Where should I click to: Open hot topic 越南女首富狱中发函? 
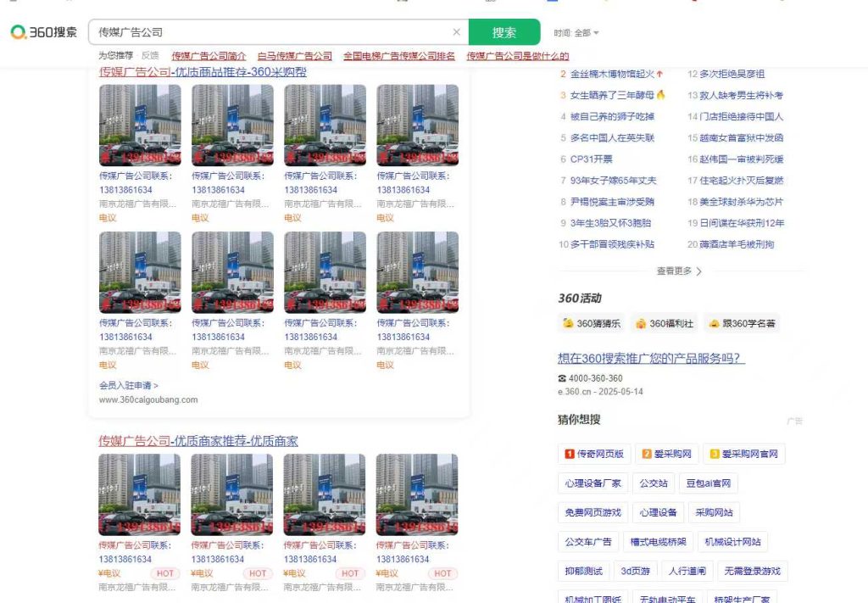point(741,138)
